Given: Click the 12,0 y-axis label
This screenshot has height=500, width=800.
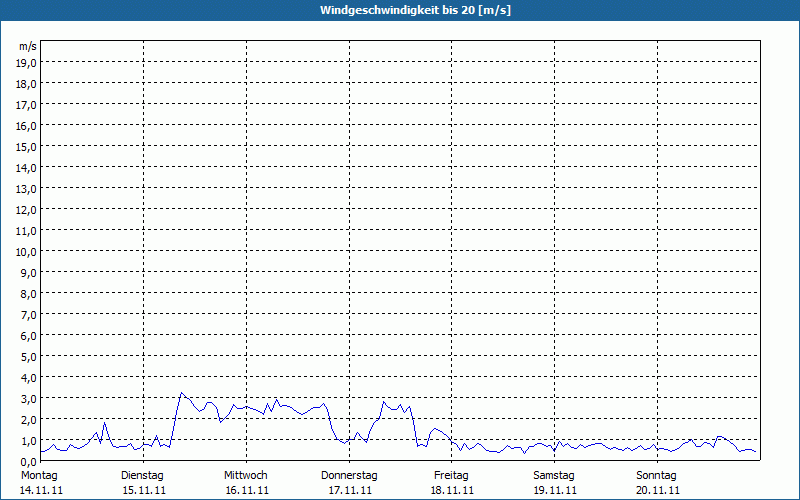Looking at the screenshot, I should [26, 210].
